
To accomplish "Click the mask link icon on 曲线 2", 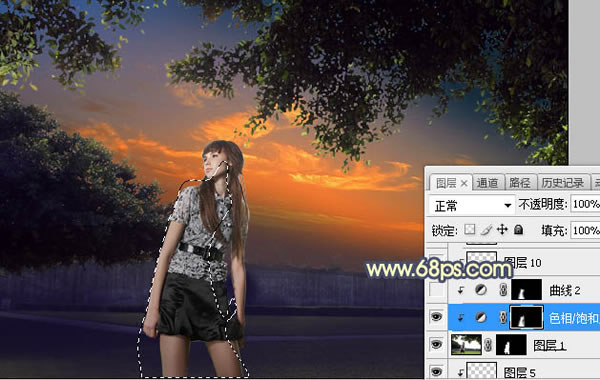I will pos(503,290).
